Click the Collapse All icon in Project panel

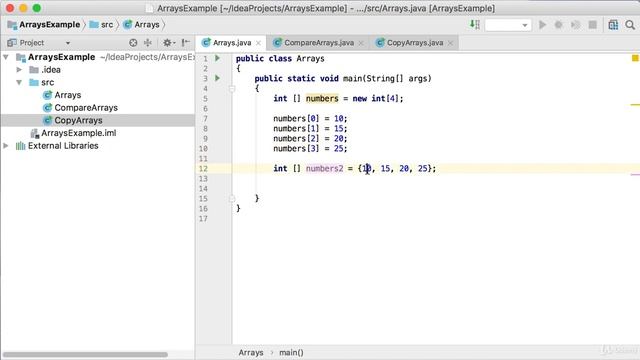pyautogui.click(x=148, y=42)
